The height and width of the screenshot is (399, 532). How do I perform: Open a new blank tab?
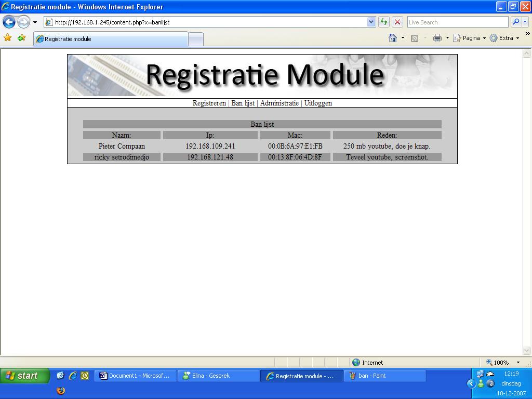point(195,39)
